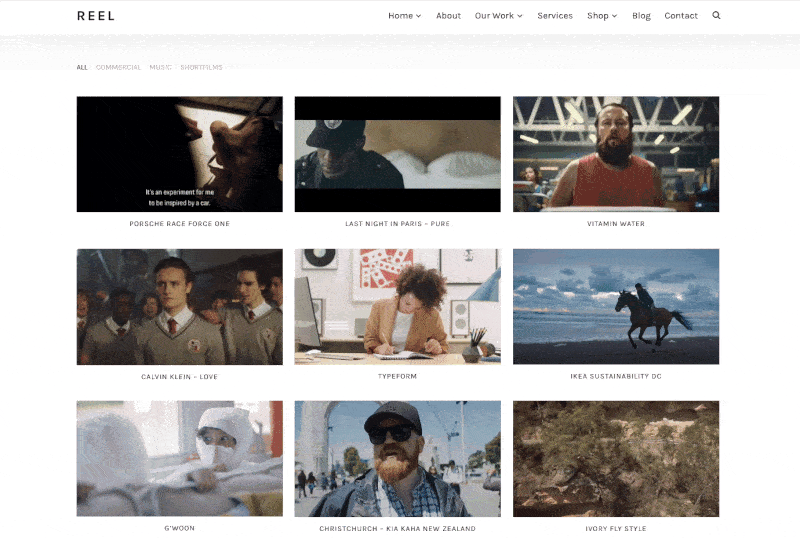Image resolution: width=800 pixels, height=538 pixels.
Task: Open the Typeform project thumbnail
Action: pos(397,306)
